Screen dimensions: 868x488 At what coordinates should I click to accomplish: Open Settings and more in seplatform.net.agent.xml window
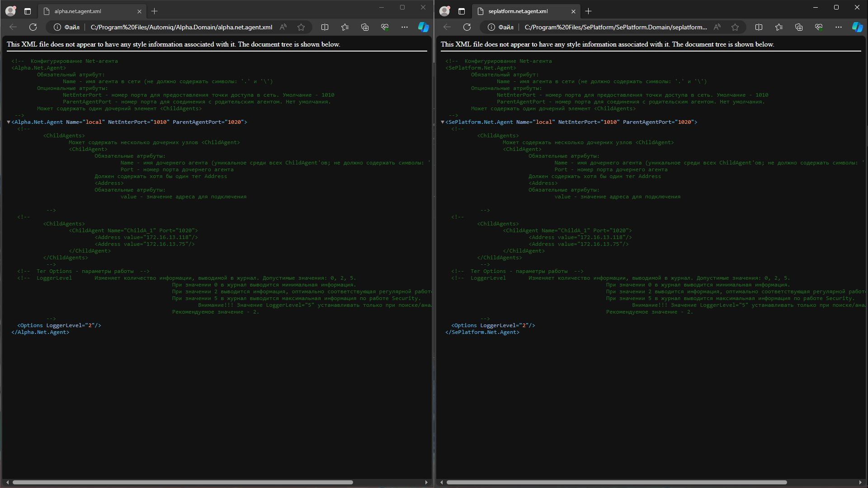coord(839,27)
